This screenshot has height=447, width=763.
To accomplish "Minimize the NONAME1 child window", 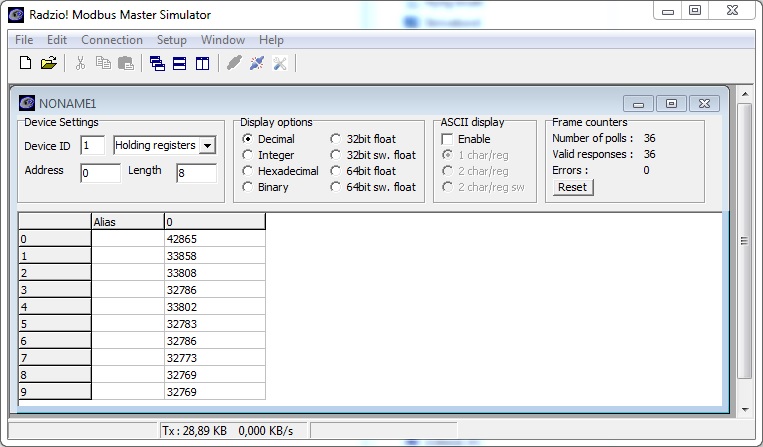I will [x=639, y=104].
